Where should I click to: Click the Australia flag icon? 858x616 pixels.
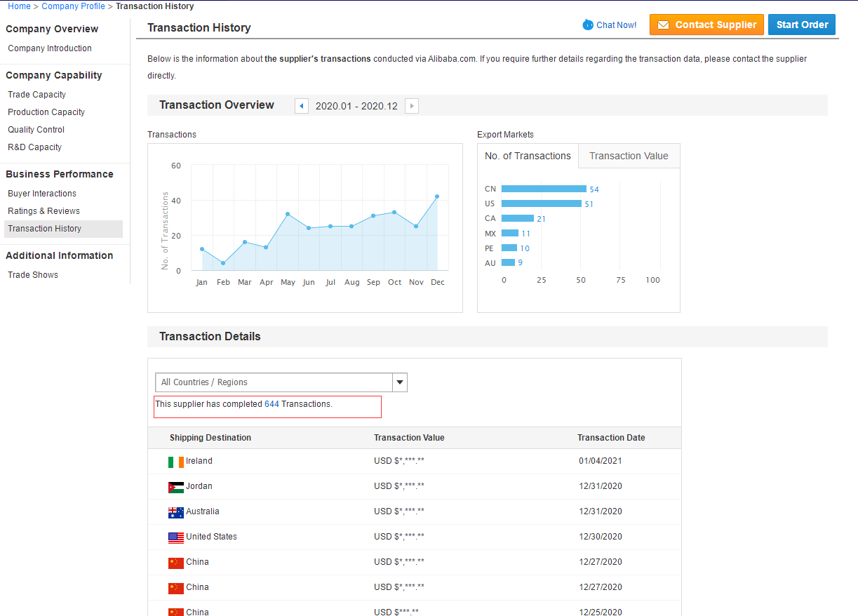[175, 512]
